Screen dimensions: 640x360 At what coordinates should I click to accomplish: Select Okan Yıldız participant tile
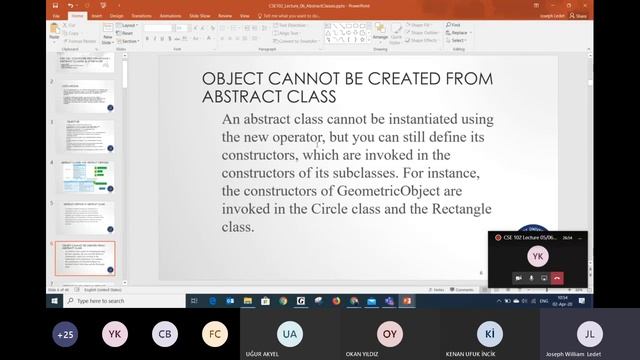390,334
